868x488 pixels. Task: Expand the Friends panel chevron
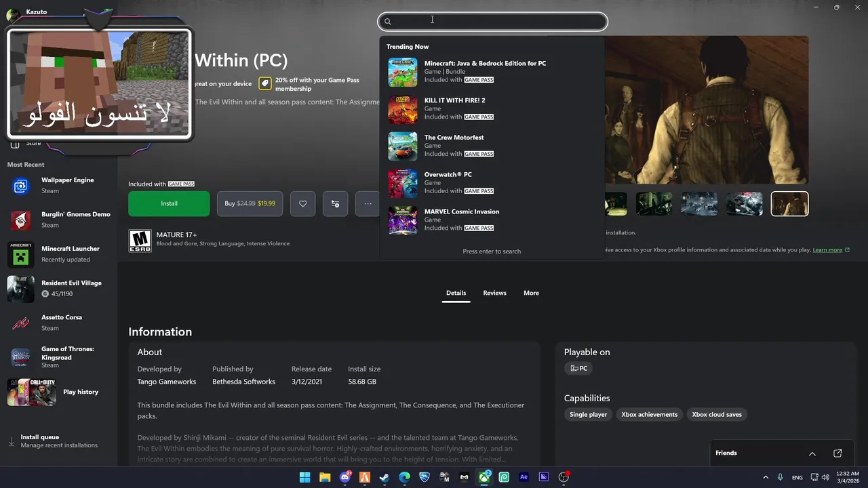812,453
